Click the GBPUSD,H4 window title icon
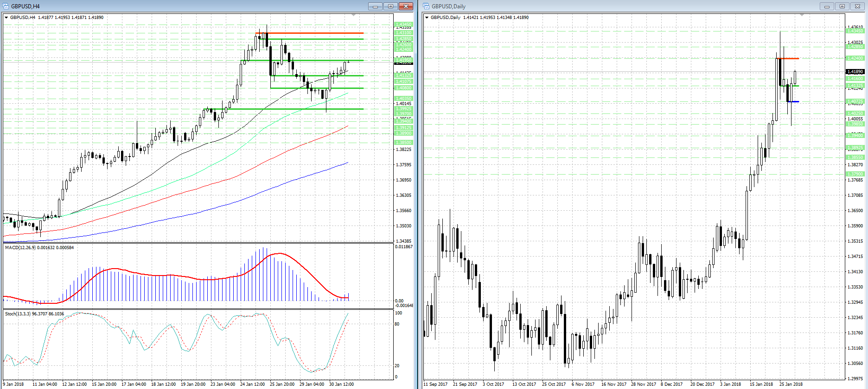 6,6
